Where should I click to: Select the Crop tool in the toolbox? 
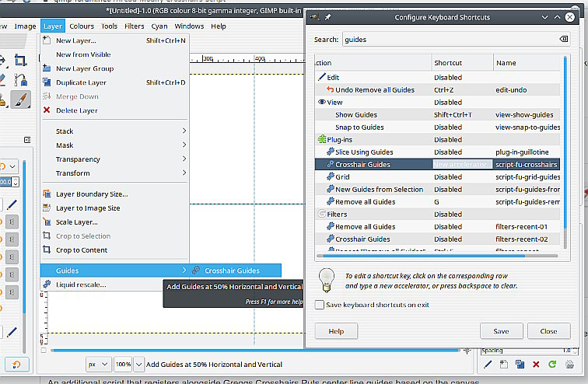click(20, 60)
